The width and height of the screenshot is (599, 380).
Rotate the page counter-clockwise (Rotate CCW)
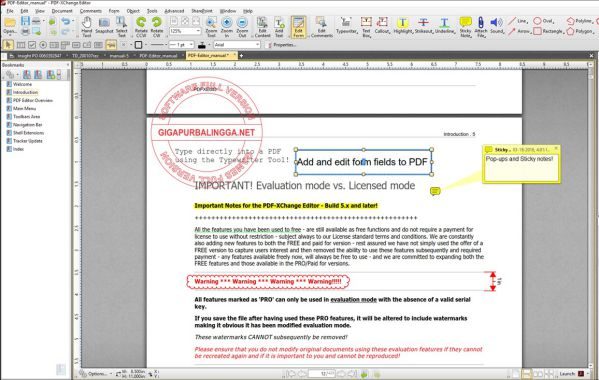(x=141, y=27)
